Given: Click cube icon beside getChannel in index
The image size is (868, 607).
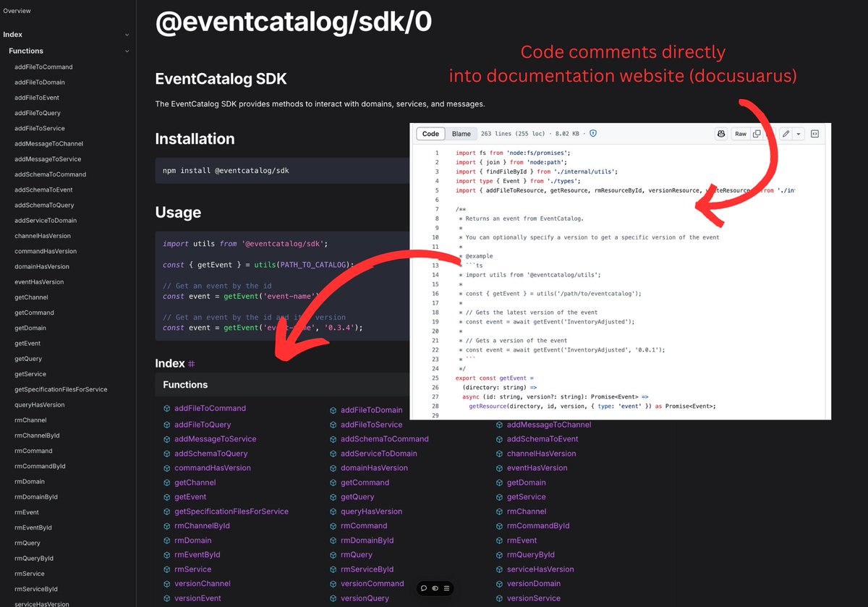Looking at the screenshot, I should (167, 483).
